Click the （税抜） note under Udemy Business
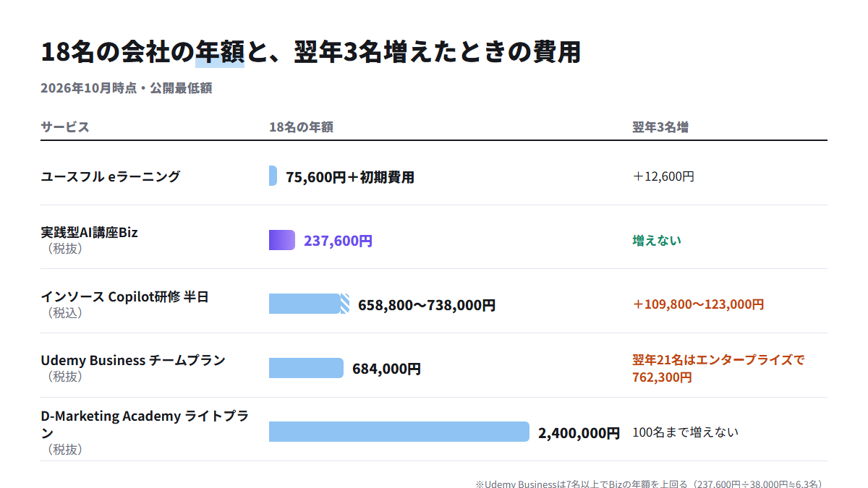The image size is (868, 488). (x=64, y=377)
